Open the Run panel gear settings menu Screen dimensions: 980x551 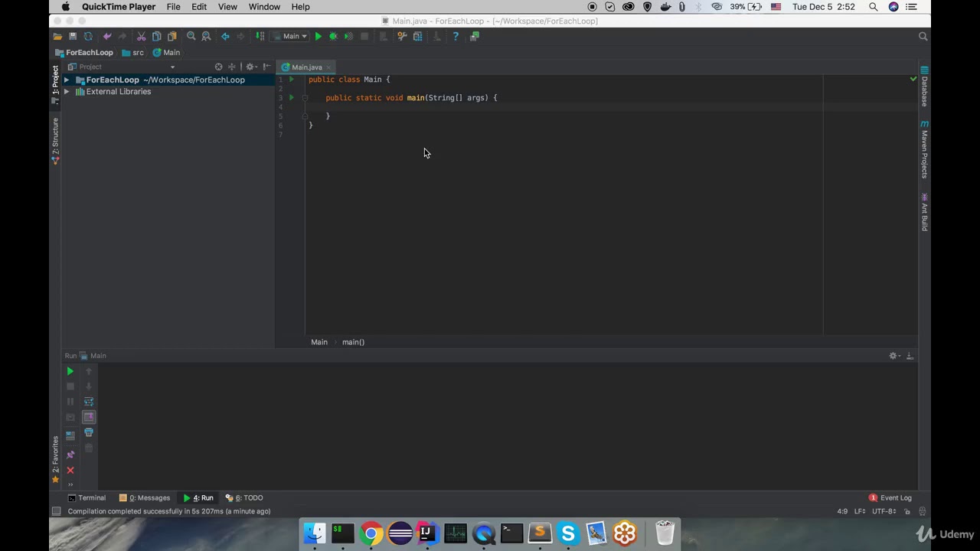click(x=893, y=356)
